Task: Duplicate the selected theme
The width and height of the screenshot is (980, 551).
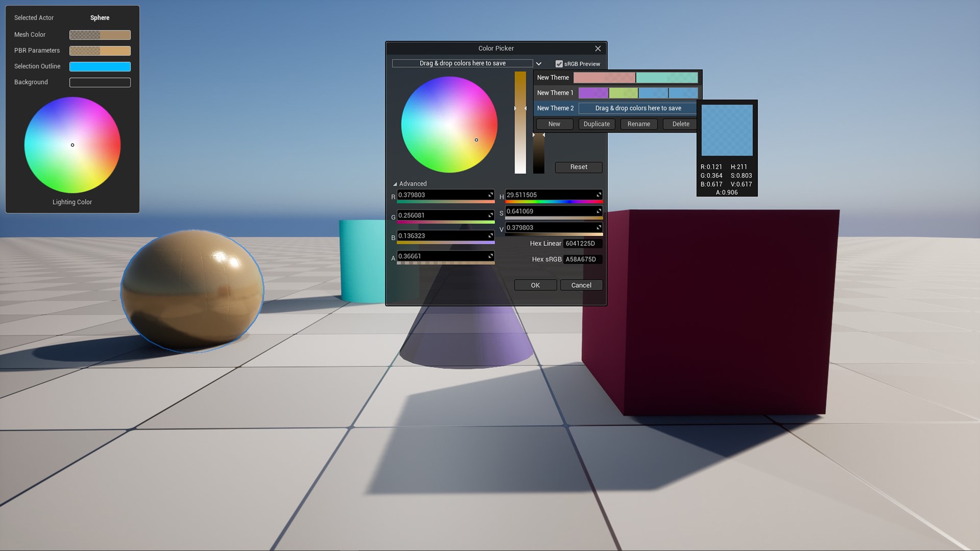Action: [596, 124]
